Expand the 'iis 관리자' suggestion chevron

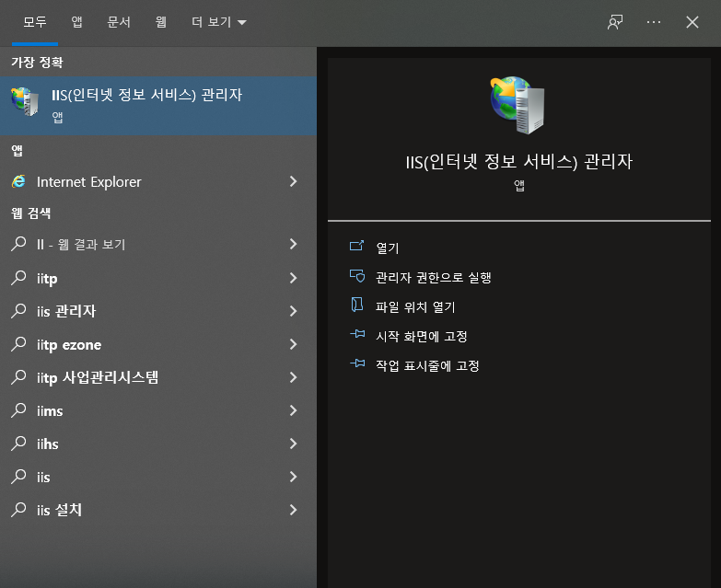(294, 311)
